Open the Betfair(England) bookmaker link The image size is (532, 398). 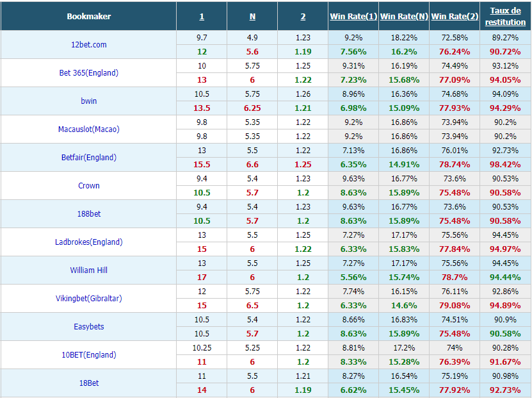click(88, 157)
